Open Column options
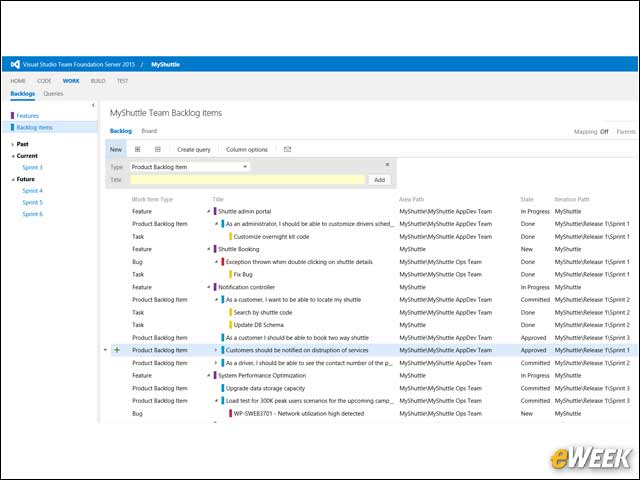Viewport: 640px width, 480px height. tap(247, 149)
